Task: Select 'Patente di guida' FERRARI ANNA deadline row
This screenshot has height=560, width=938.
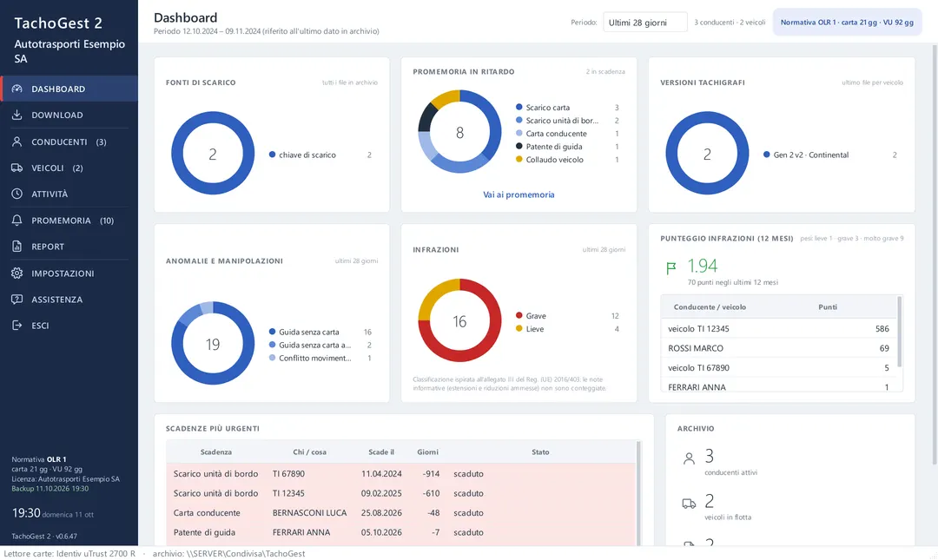Action: [x=400, y=532]
